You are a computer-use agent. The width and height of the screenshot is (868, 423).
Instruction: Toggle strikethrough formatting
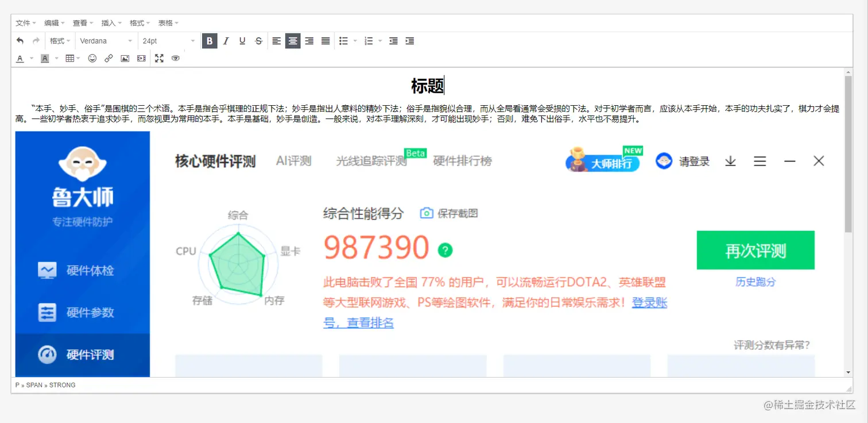tap(259, 41)
